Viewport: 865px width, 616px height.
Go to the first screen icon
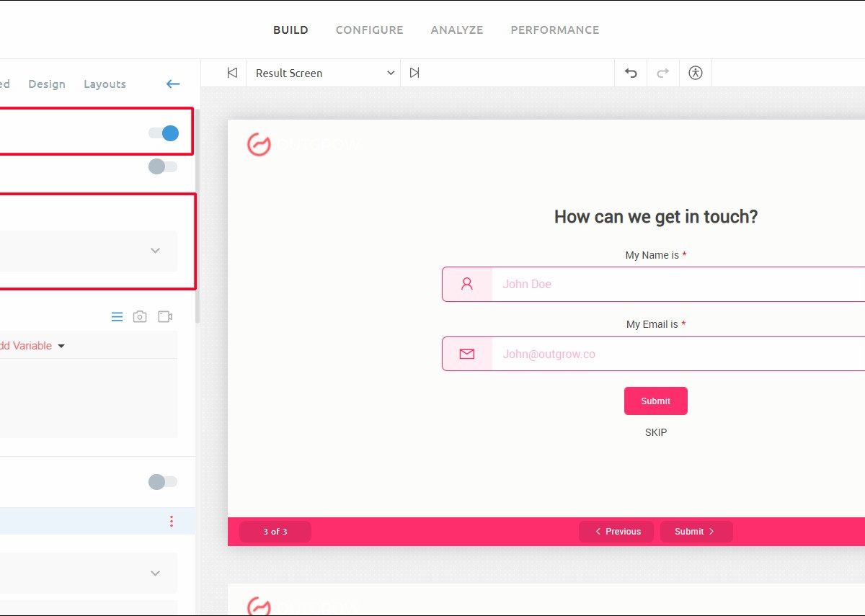(232, 73)
